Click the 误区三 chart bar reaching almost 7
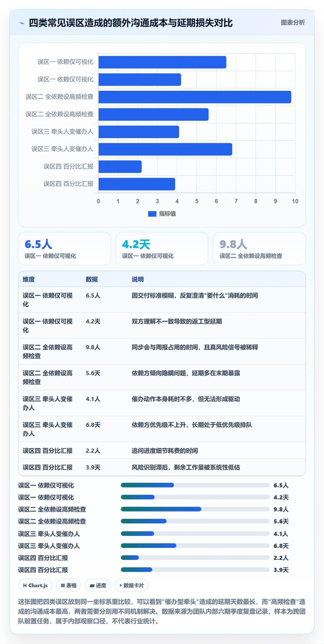Screen dimensions: 324x644 pyautogui.click(x=165, y=149)
